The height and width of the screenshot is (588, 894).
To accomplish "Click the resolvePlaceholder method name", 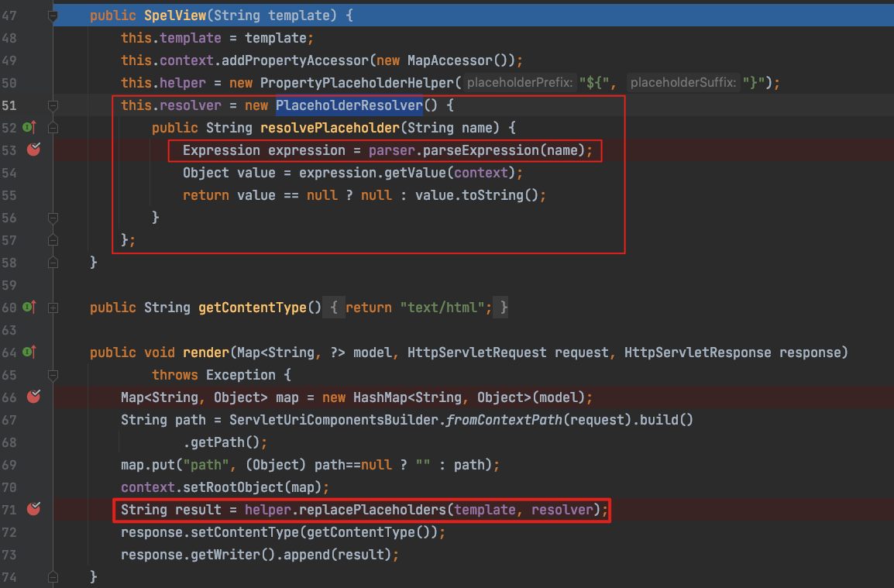I will click(329, 128).
